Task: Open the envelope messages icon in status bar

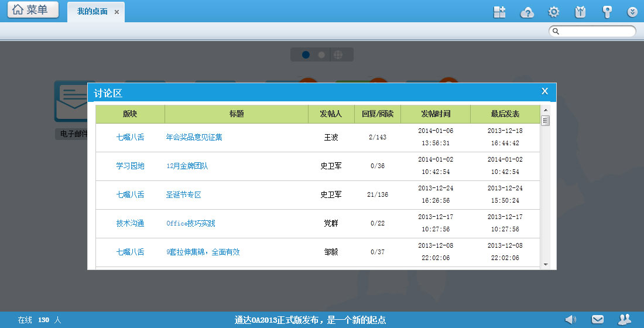Action: (598, 319)
